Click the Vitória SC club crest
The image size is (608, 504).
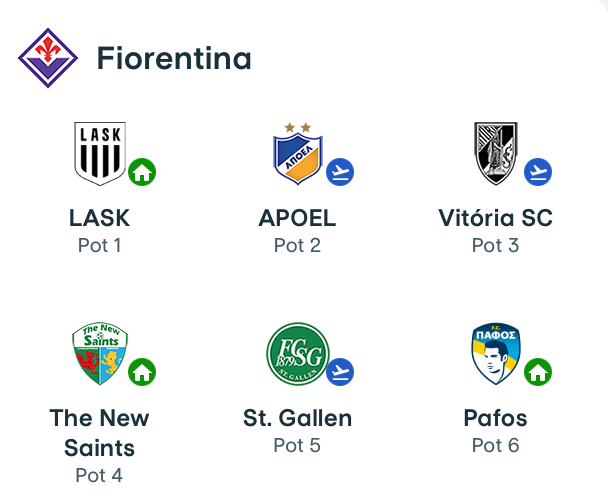point(495,153)
